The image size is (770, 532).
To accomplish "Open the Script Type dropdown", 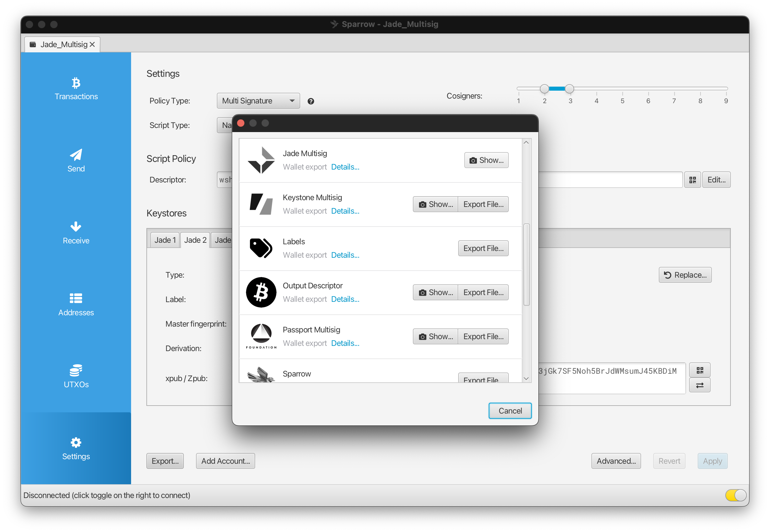I will pos(225,125).
